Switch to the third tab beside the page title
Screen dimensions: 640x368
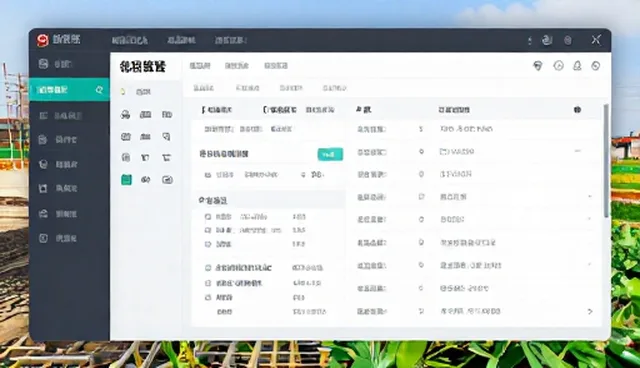[276, 66]
